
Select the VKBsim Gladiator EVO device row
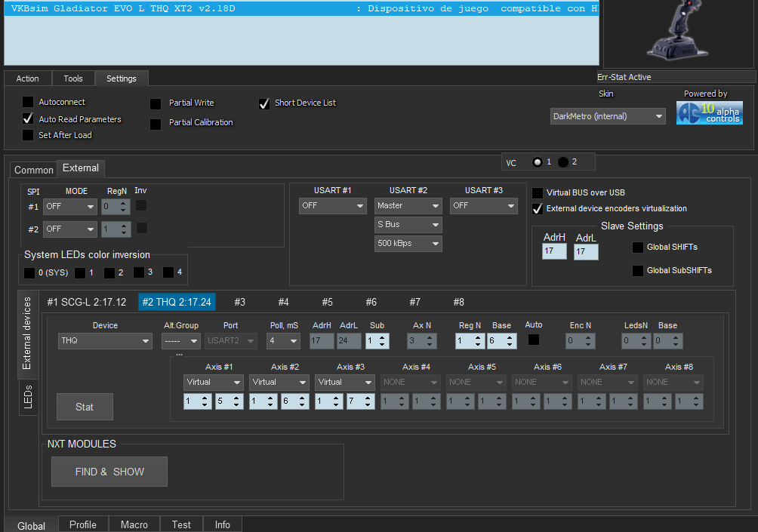click(302, 9)
